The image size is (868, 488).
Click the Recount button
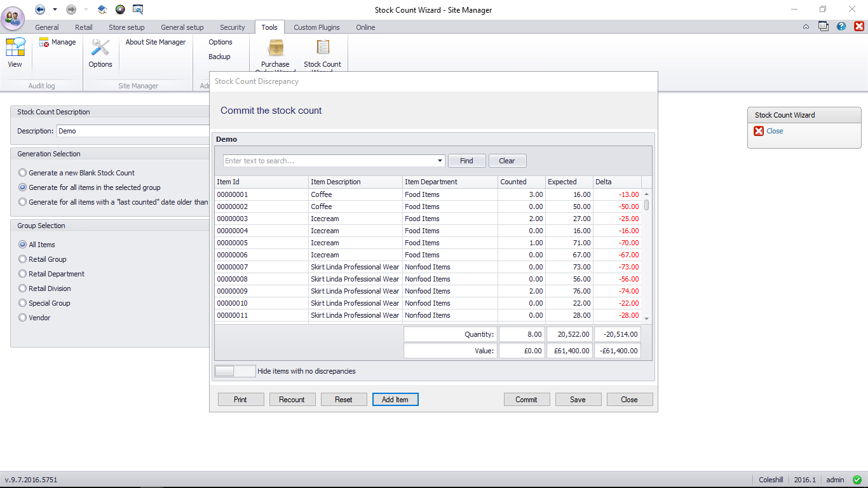tap(292, 400)
